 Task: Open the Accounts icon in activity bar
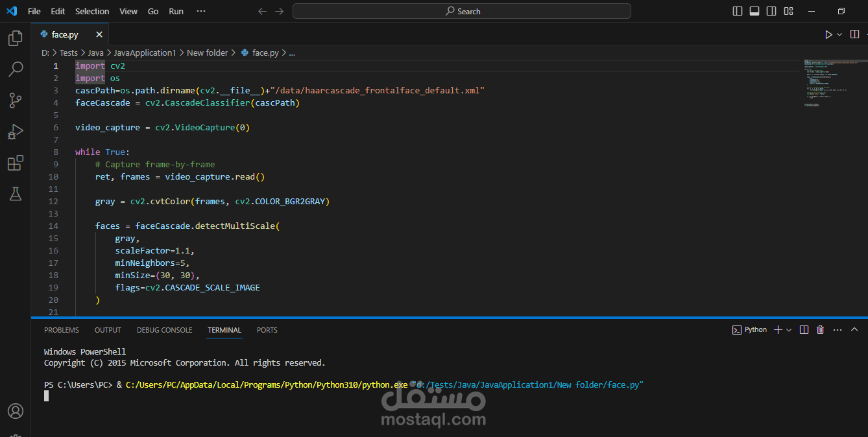16,411
